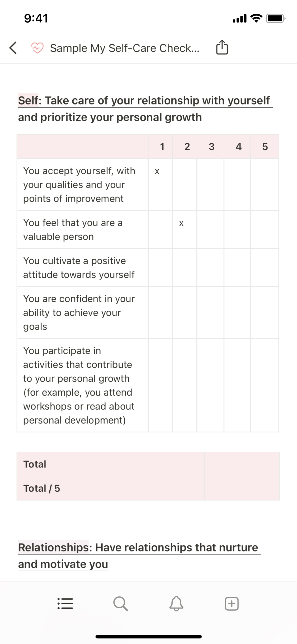Tap battery indicator in status bar

[275, 18]
